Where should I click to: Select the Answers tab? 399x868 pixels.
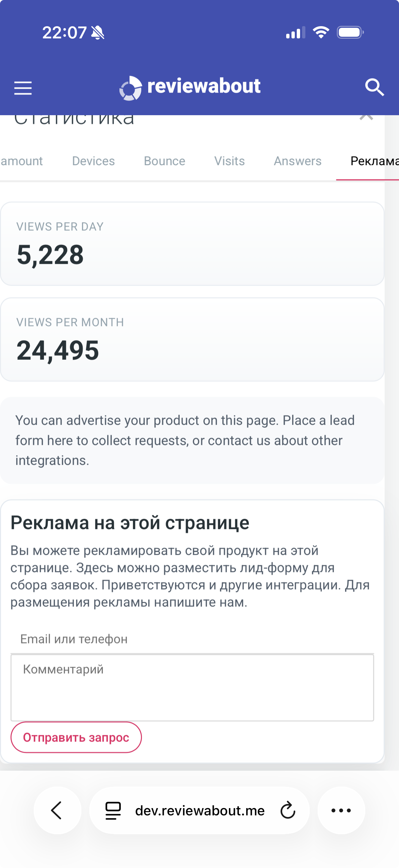click(297, 161)
